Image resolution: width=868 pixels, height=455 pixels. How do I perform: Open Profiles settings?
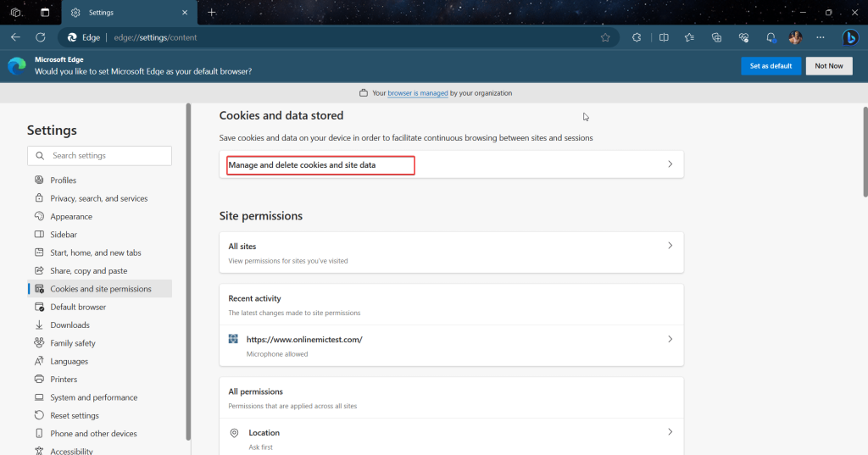(x=100, y=180)
